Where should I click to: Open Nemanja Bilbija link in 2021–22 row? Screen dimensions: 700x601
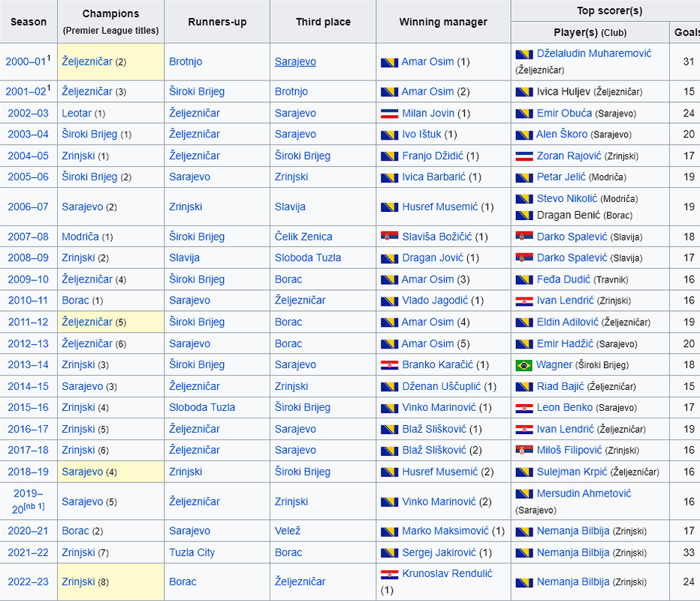[x=573, y=552]
